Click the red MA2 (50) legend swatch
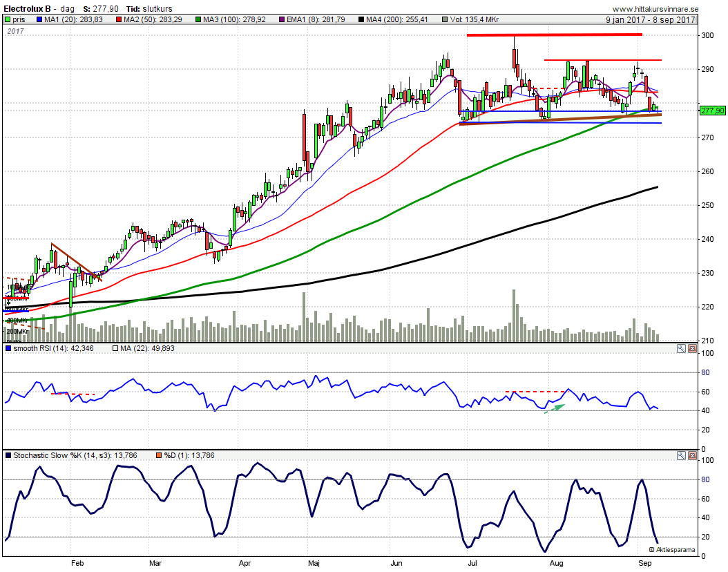 (x=119, y=19)
